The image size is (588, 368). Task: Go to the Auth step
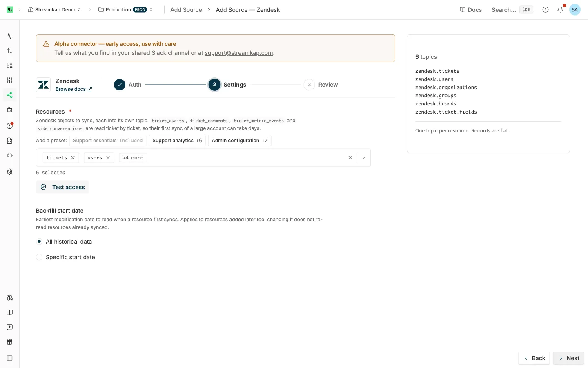pyautogui.click(x=128, y=85)
